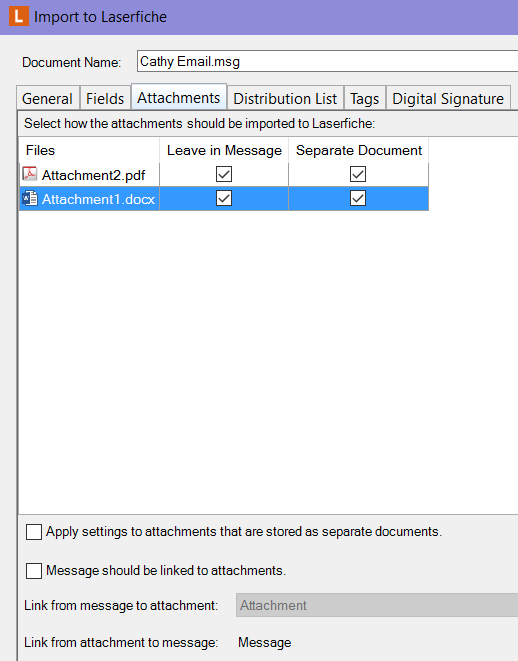Switch to the Fields tab
The width and height of the screenshot is (518, 661).
pyautogui.click(x=105, y=99)
